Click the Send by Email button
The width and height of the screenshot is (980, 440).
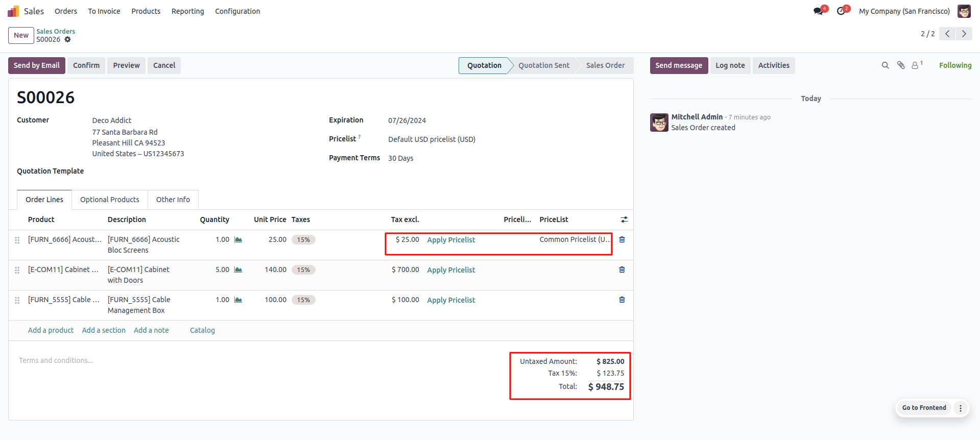tap(37, 65)
